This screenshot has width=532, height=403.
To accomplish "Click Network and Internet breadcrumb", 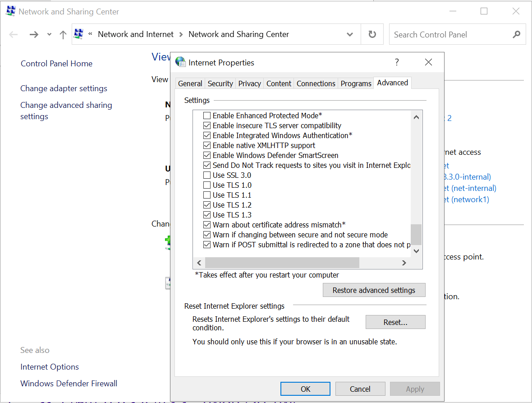I will pyautogui.click(x=136, y=34).
